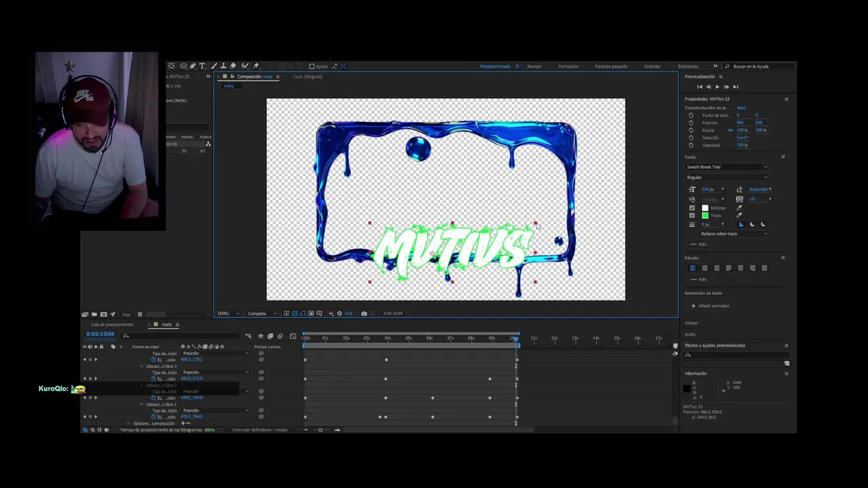
Task: Switch to the Predeterminado workspace
Action: (495, 66)
